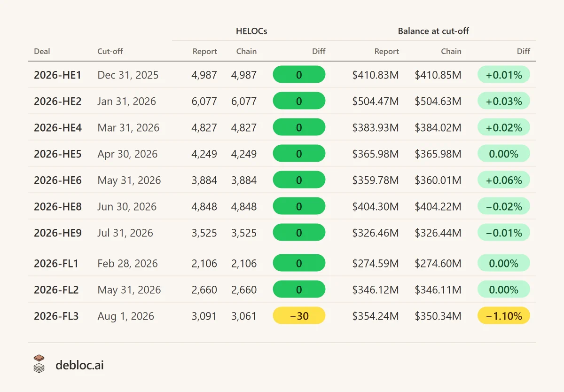Click the Feb 28, 2026 cut-off date
Viewport: 564px width, 392px height.
[127, 263]
